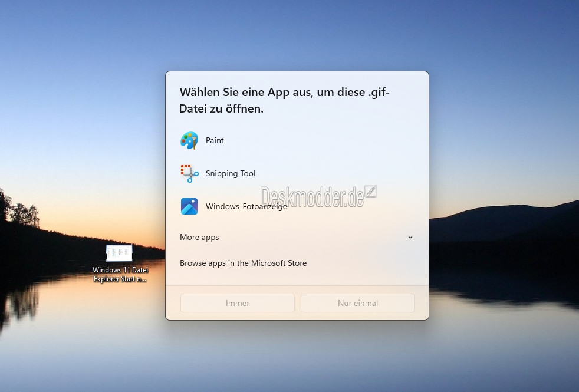Choose the Windows-Fotoanzeige label text
The width and height of the screenshot is (579, 392).
coord(246,206)
